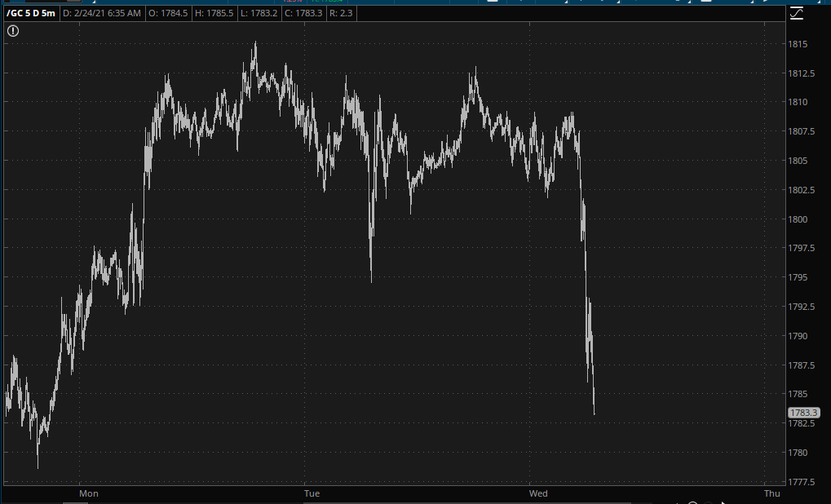Image resolution: width=831 pixels, height=504 pixels.
Task: Click the 1815 price axis label
Action: point(798,44)
